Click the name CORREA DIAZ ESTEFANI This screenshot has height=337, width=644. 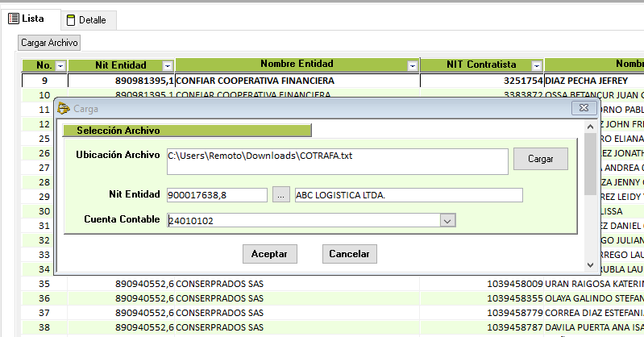pos(594,313)
